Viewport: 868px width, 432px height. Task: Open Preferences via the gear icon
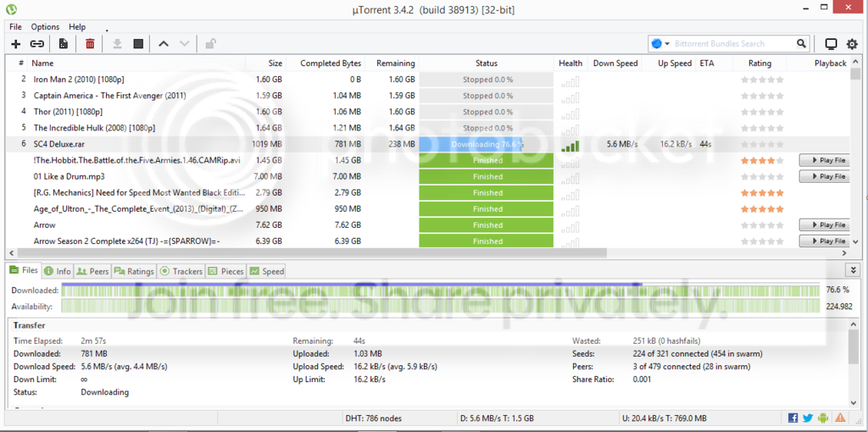click(853, 44)
